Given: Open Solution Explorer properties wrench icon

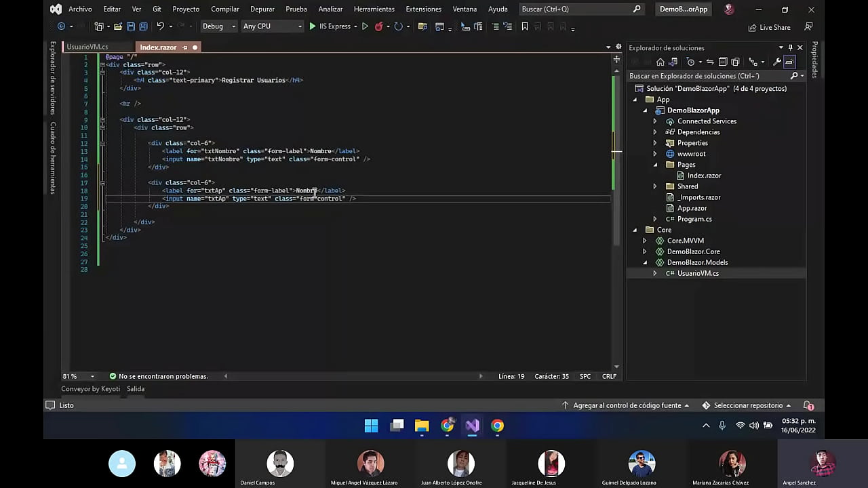Looking at the screenshot, I should pos(777,62).
